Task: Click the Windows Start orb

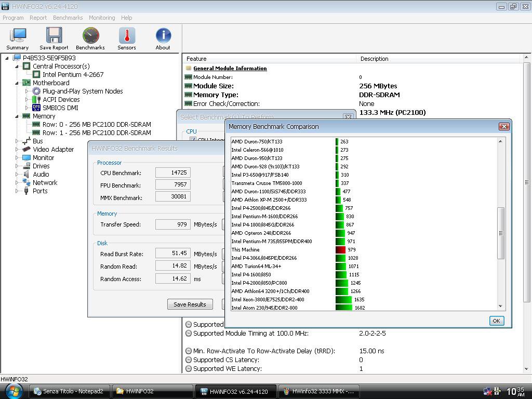Action: tap(14, 391)
